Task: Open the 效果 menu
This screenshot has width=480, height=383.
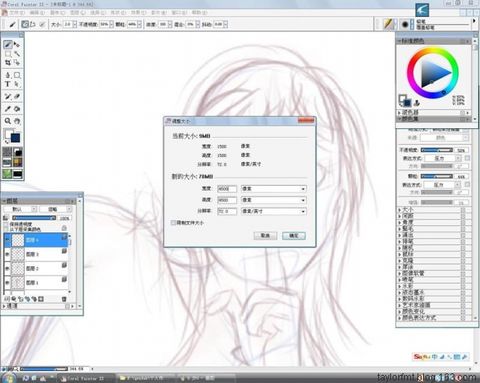Action: click(138, 13)
